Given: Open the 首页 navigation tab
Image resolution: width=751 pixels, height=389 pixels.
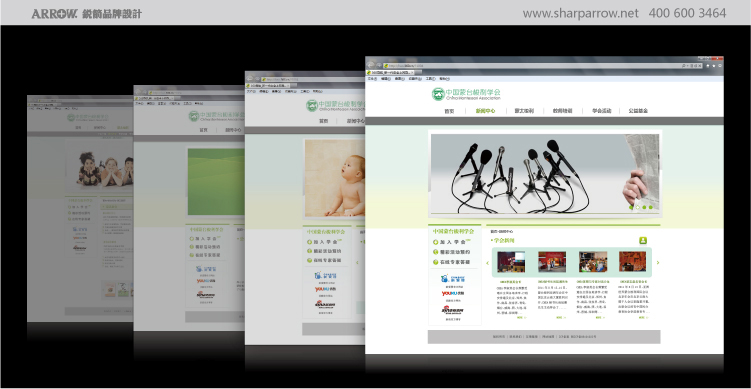Looking at the screenshot, I should 449,111.
